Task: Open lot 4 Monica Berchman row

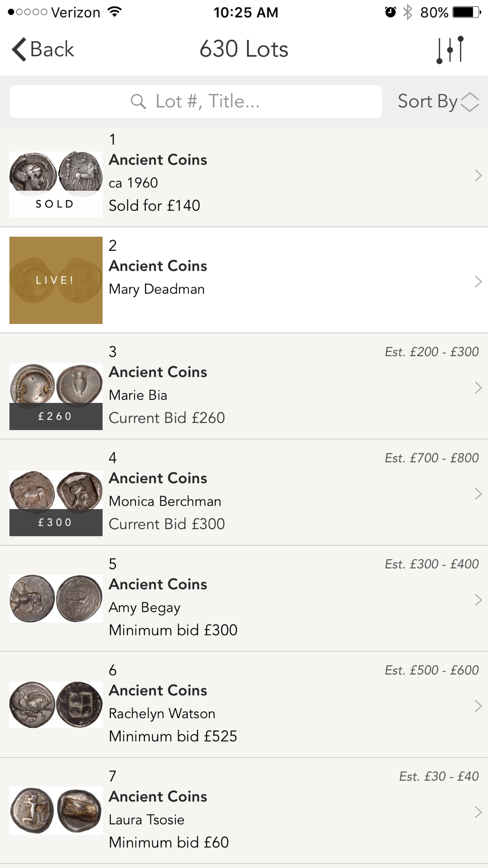Action: (244, 492)
